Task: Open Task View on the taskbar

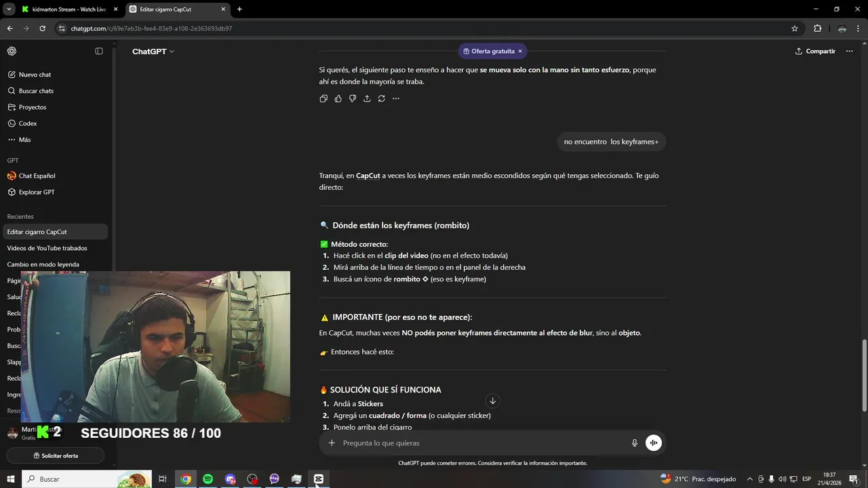Action: 163,479
